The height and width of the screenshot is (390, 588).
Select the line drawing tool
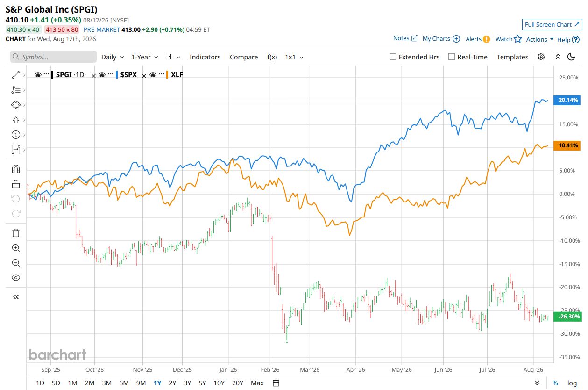(15, 74)
